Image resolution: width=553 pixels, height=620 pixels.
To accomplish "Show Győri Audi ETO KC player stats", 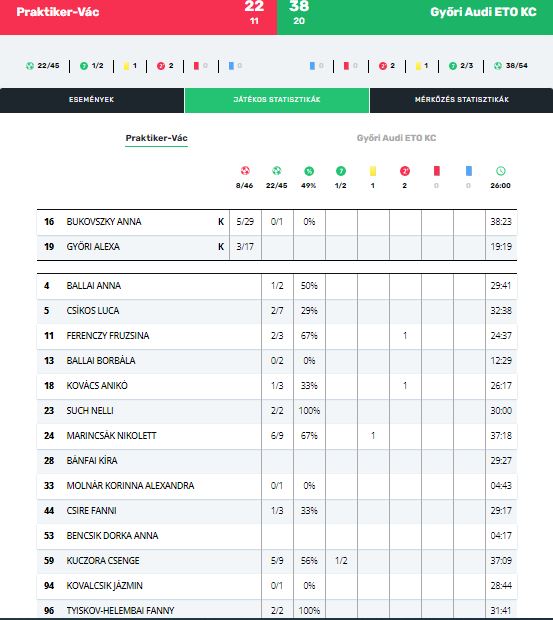I will point(396,138).
